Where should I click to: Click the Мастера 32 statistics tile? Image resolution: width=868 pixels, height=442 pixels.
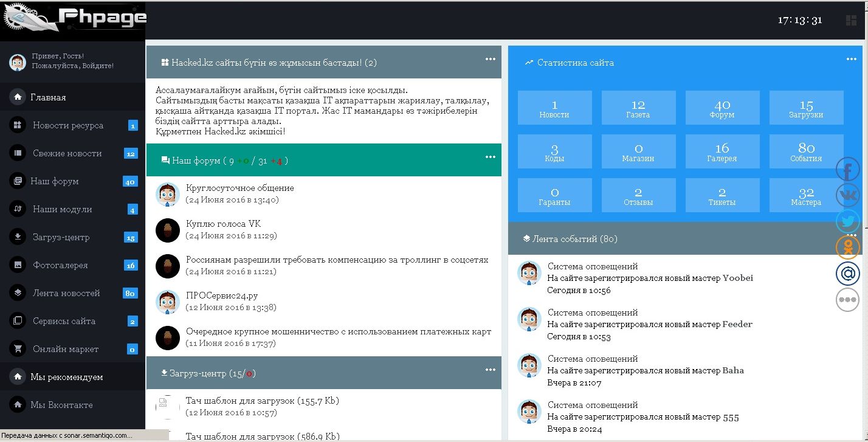[806, 195]
